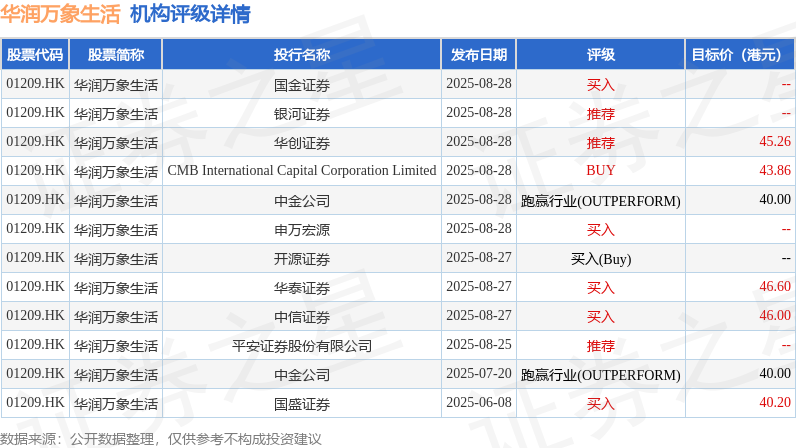Screen dimensions: 796x448
Task: Select the 国金证券 cell
Action: [302, 84]
